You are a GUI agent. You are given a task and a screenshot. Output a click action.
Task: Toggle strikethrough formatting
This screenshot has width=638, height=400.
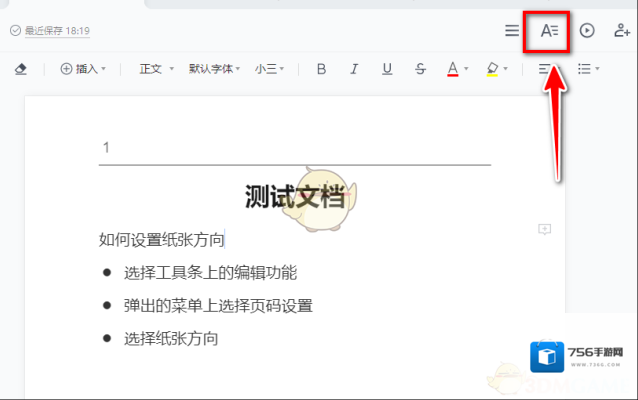click(420, 69)
